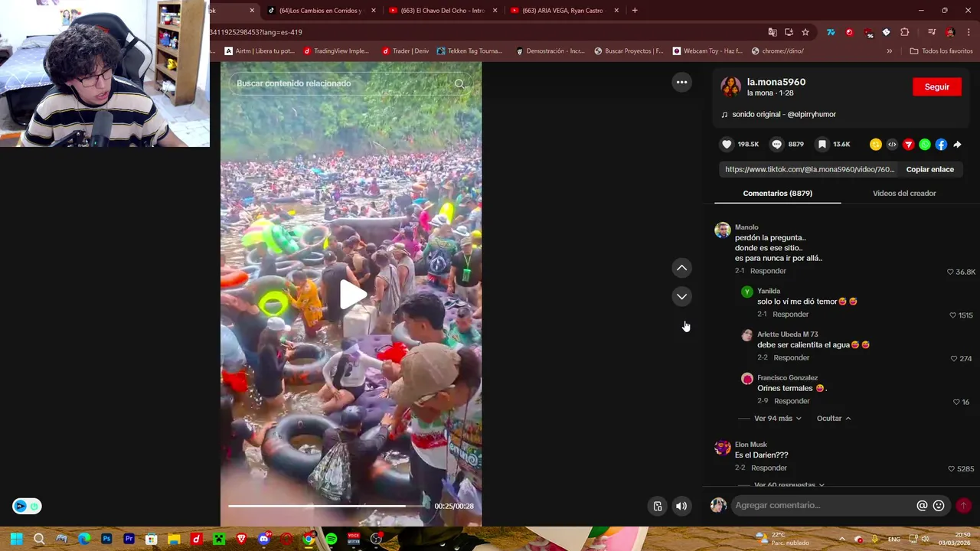Open comments via the speech bubble icon

click(x=776, y=144)
